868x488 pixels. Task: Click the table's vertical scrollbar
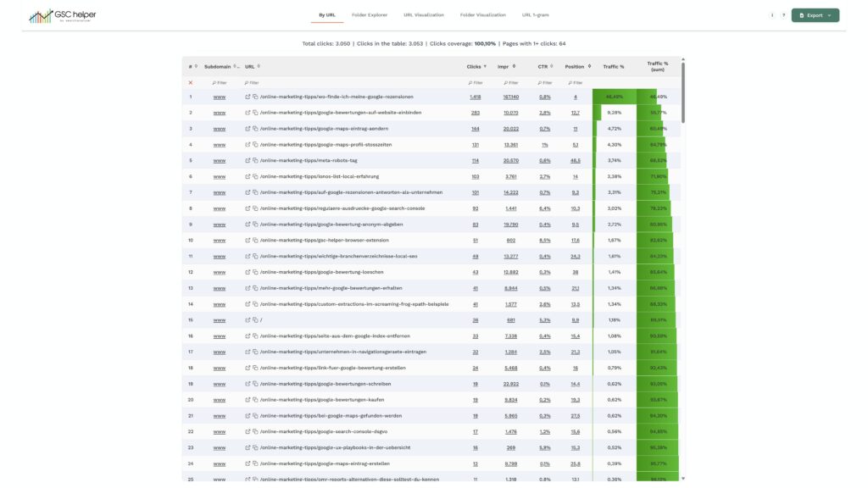coord(683,93)
